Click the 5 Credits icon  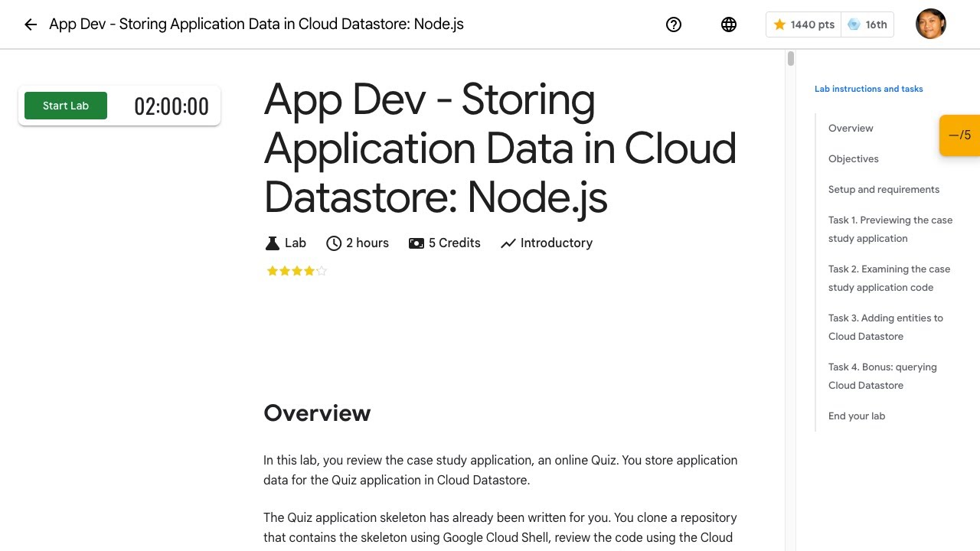[416, 243]
